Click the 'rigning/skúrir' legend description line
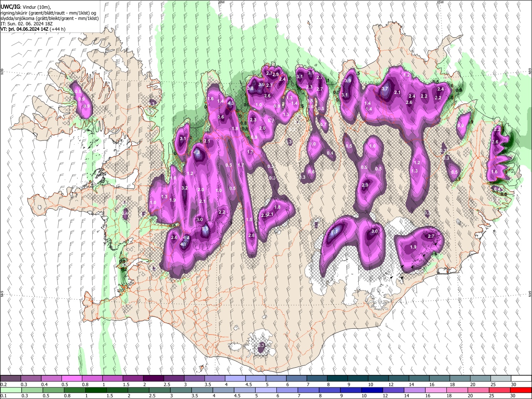 48,13
